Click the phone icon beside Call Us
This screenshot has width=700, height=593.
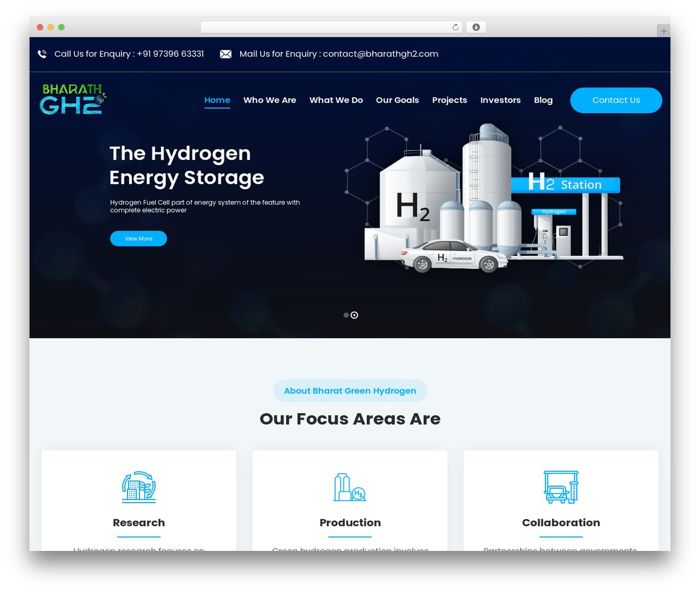pyautogui.click(x=42, y=54)
